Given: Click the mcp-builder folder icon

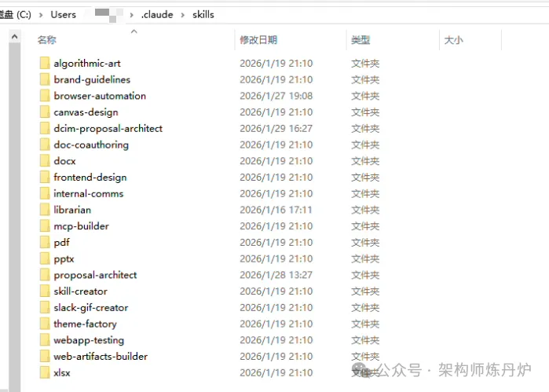Looking at the screenshot, I should coord(44,226).
